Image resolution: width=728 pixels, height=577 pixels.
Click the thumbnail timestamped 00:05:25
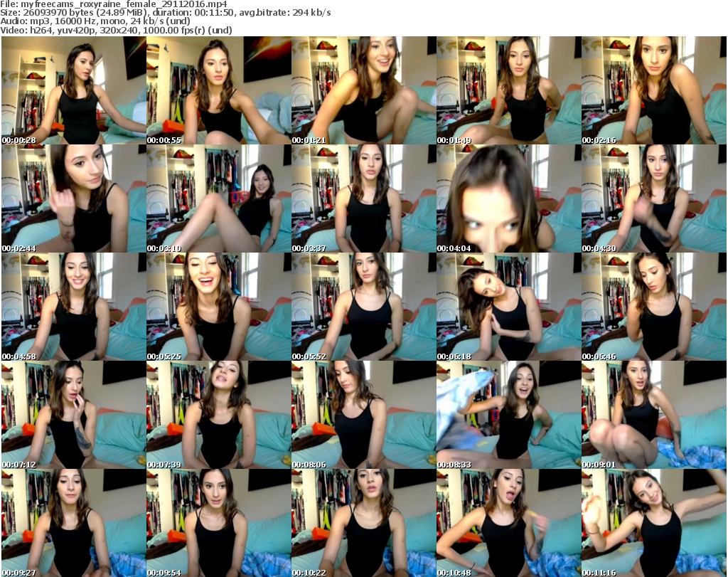click(x=218, y=307)
